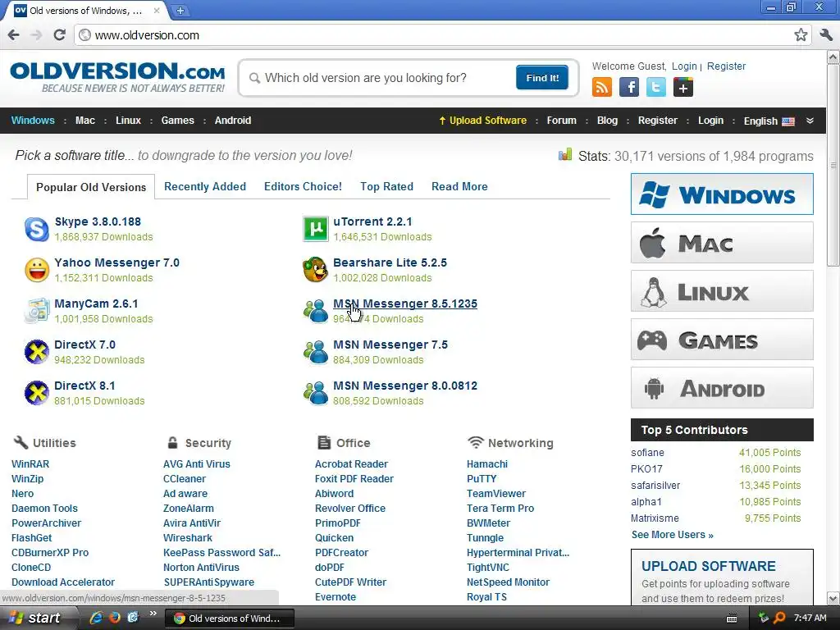The width and height of the screenshot is (840, 630).
Task: Click the Stats bar chart icon
Action: tap(564, 155)
